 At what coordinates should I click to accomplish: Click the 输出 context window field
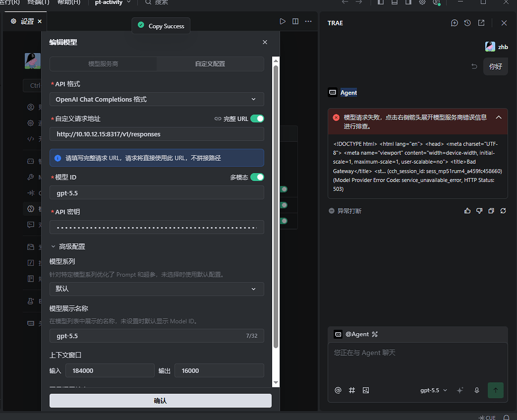[219, 371]
